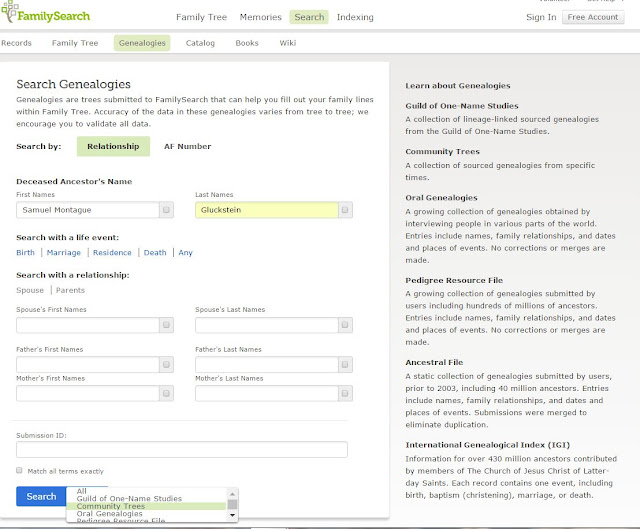Toggle exact-match box beside Spouse's First Names
This screenshot has width=640, height=529.
pos(166,325)
